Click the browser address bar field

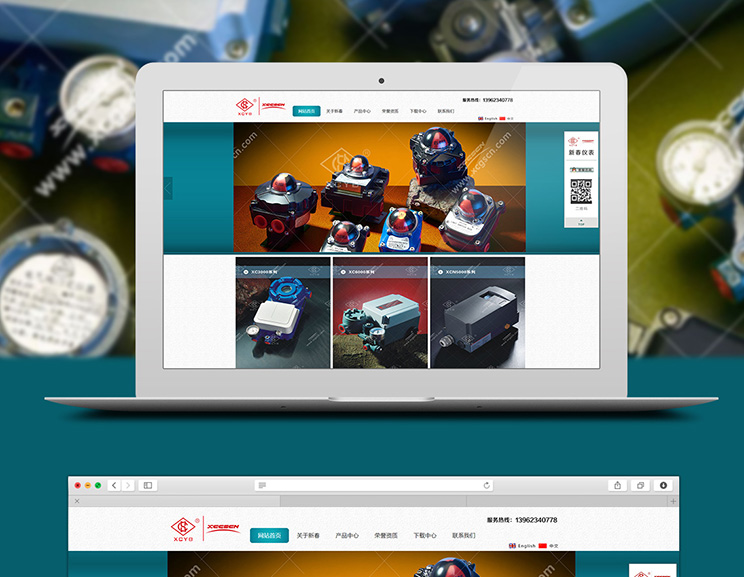click(374, 485)
